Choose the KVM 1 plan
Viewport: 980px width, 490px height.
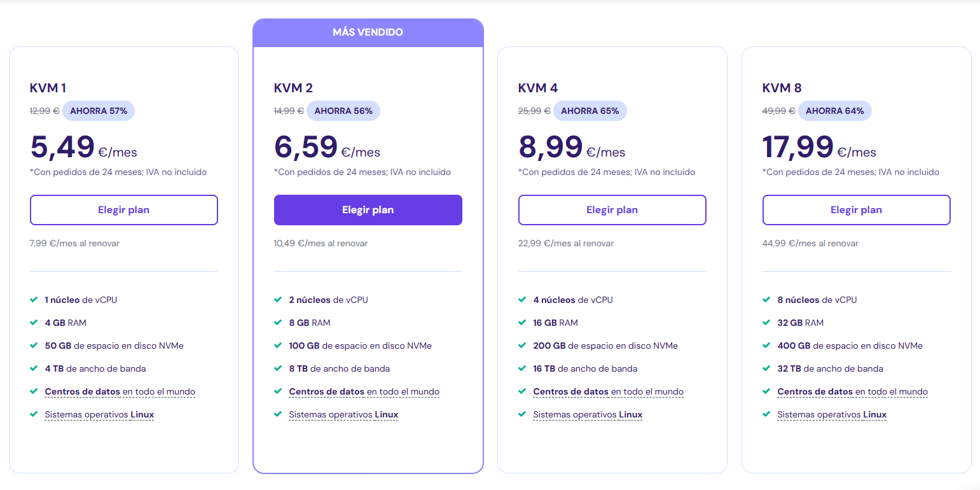pos(124,210)
